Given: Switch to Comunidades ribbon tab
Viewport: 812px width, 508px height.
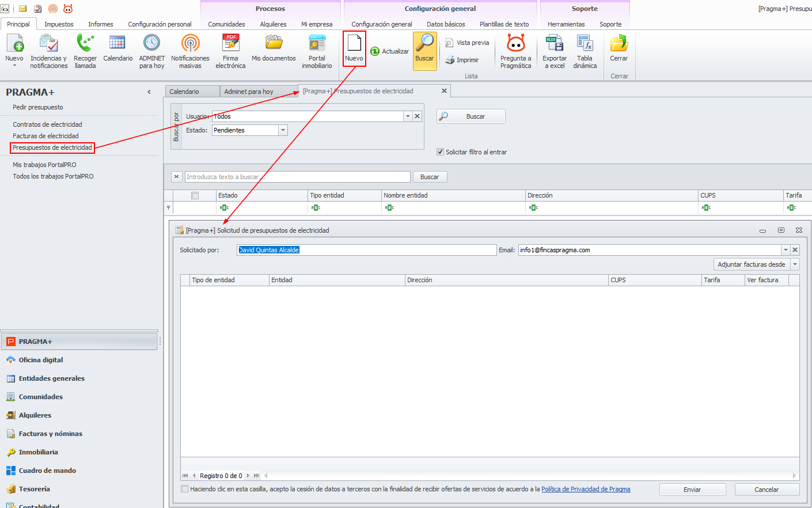Looking at the screenshot, I should click(226, 24).
